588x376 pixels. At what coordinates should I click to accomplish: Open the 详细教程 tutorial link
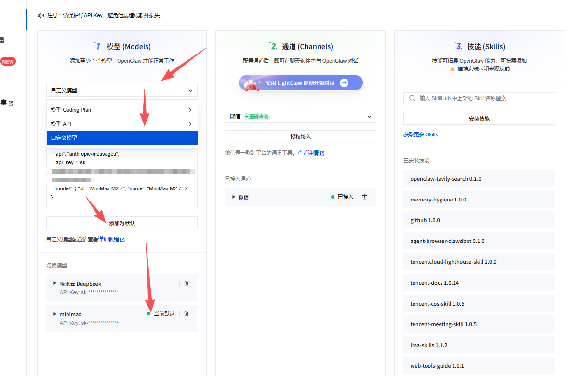click(x=108, y=239)
